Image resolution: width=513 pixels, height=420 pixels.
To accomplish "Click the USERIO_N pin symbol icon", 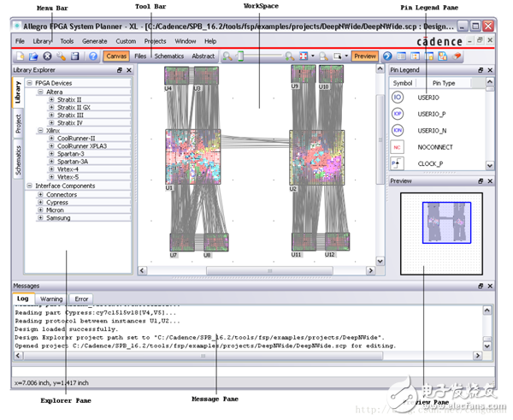I will (x=398, y=130).
